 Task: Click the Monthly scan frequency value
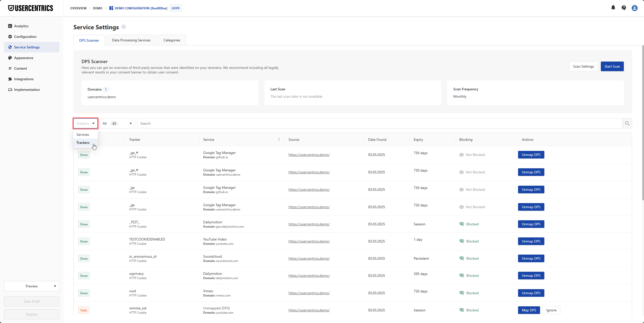pyautogui.click(x=460, y=96)
